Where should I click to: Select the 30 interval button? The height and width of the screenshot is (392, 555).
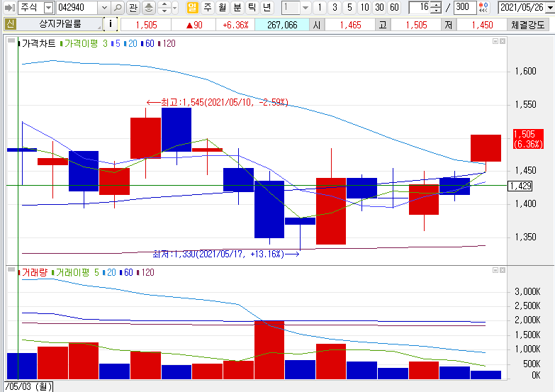[379, 7]
